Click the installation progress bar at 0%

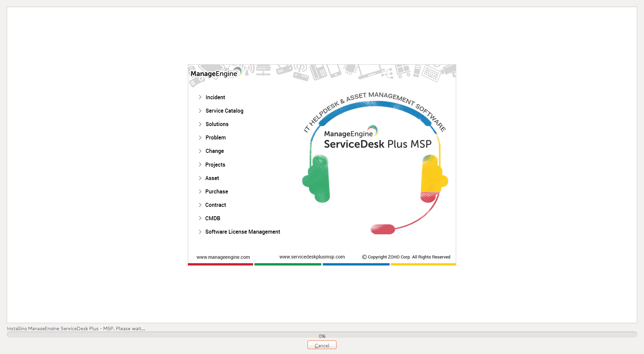coord(322,335)
